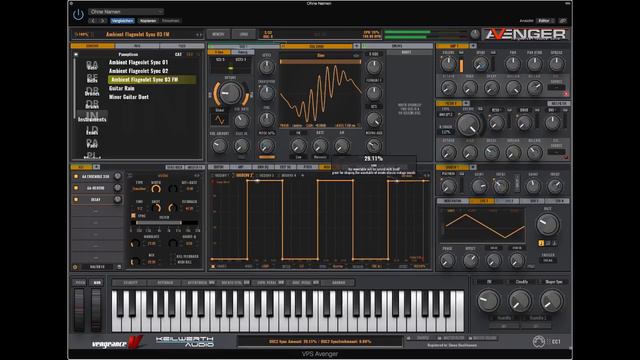Select preset Ambient Flageolet Sync 02
The image size is (640, 360).
tap(138, 71)
